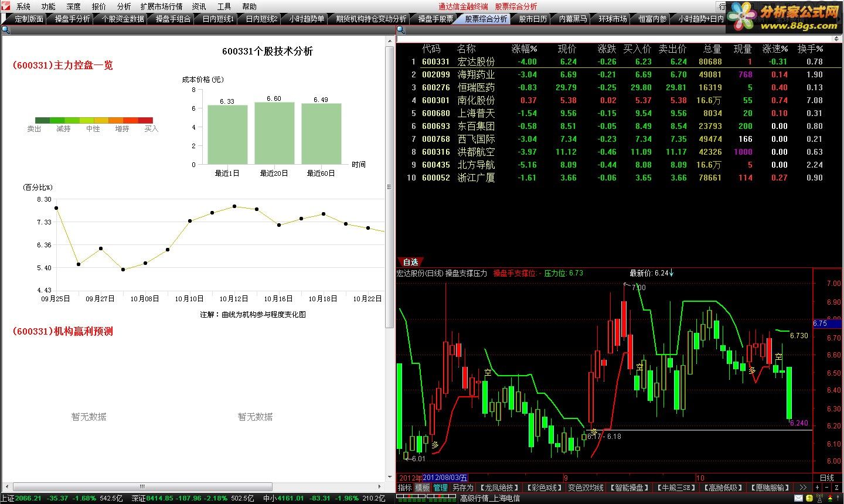This screenshot has height=504, width=844.
Task: Select the 【龙凤绝技】 template
Action: pos(499,488)
